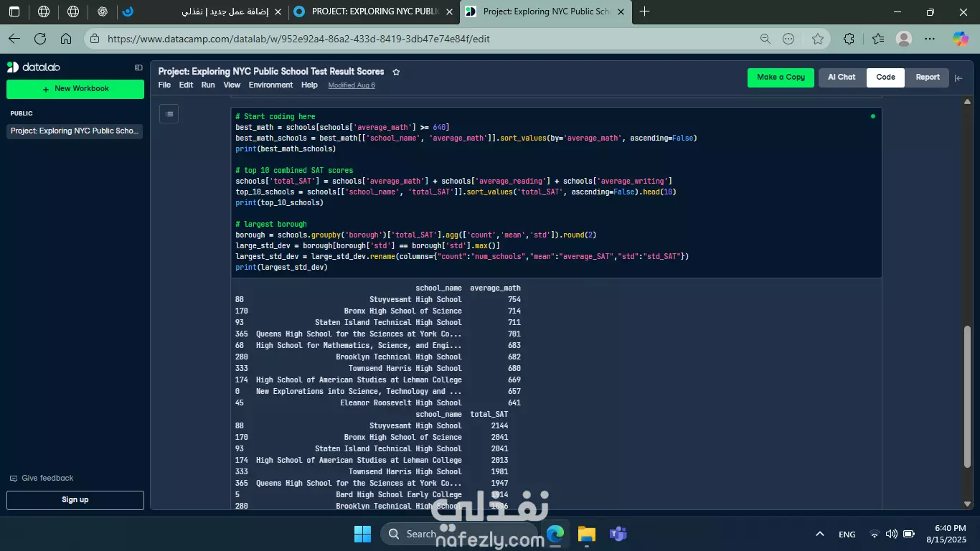Open the View menu
The image size is (980, 551).
232,85
